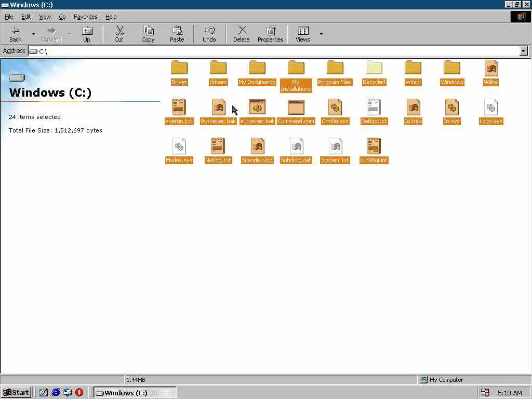Select the Recycled folder icon

coord(374,68)
